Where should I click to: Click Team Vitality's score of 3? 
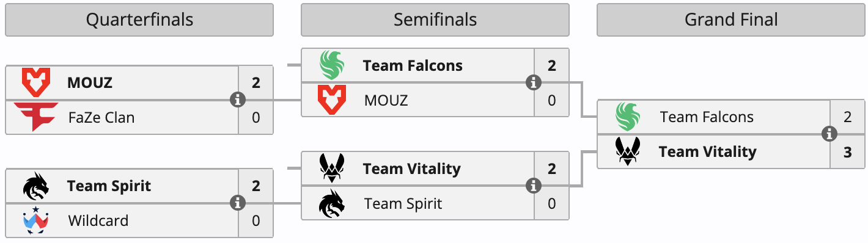coord(847,151)
